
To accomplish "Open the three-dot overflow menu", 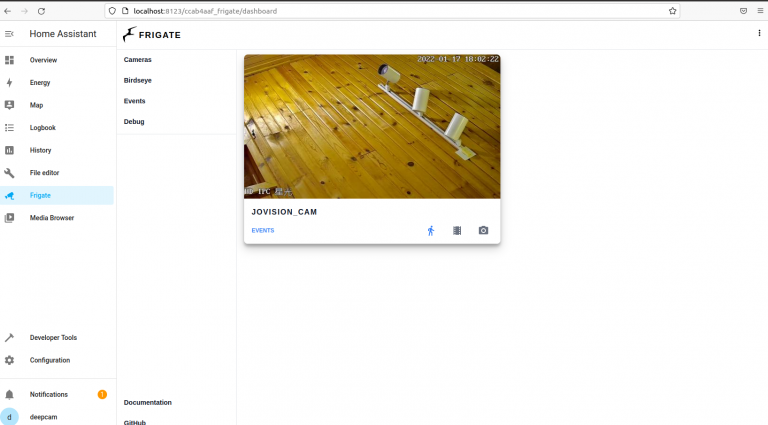I will click(759, 34).
